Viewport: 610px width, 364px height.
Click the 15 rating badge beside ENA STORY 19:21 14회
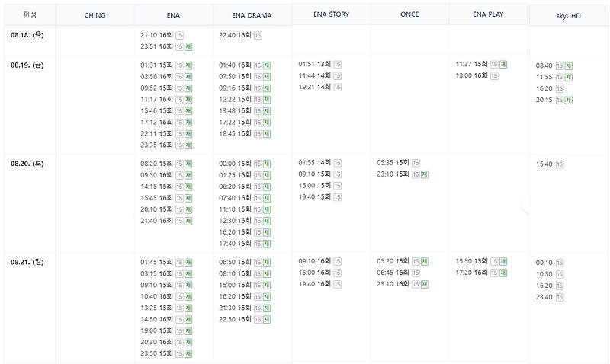coord(337,88)
